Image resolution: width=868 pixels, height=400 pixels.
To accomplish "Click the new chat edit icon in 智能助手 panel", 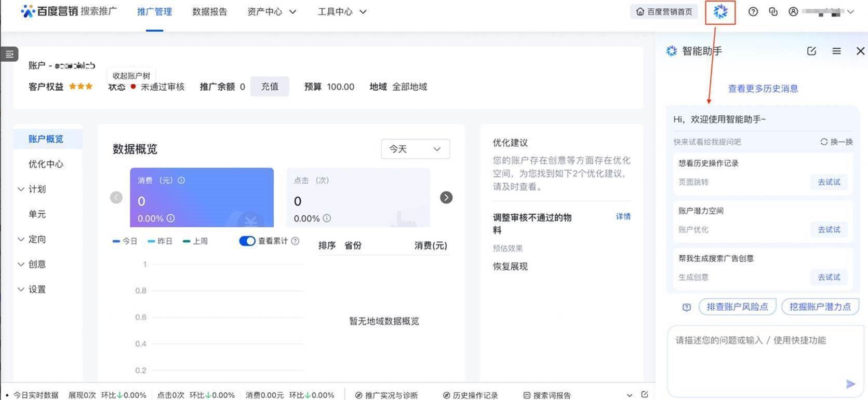I will [x=811, y=51].
